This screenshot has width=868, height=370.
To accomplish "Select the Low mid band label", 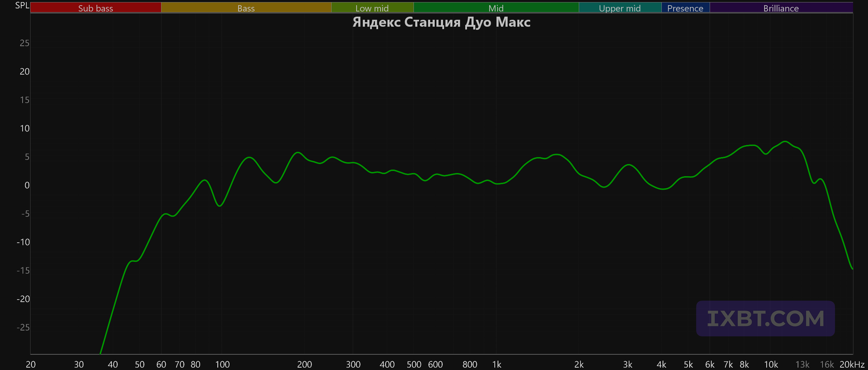I will click(x=372, y=8).
